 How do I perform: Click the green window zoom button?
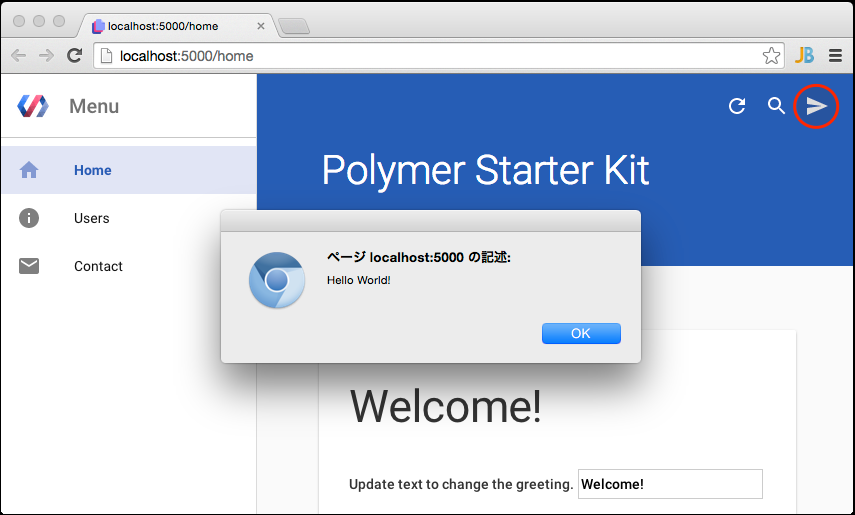pyautogui.click(x=59, y=21)
